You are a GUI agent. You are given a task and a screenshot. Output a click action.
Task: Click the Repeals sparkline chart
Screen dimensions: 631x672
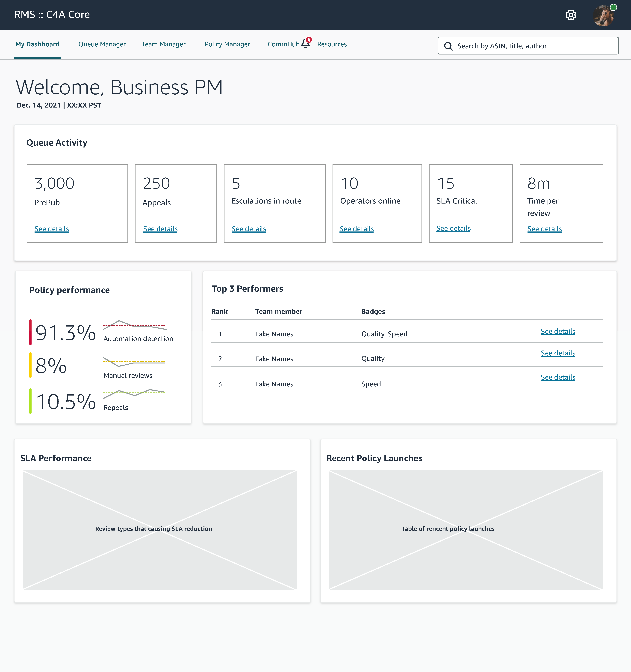(134, 393)
